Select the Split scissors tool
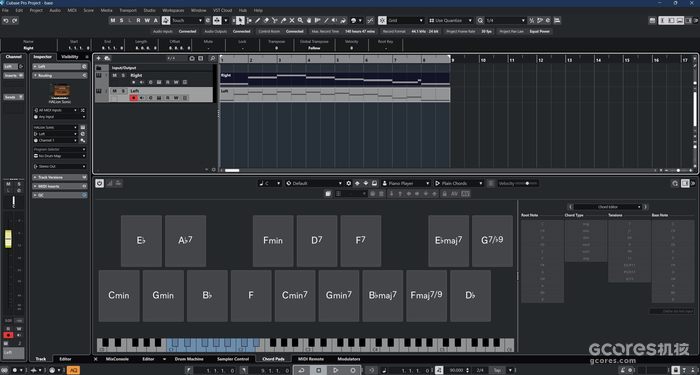700x375 pixels. coord(275,21)
